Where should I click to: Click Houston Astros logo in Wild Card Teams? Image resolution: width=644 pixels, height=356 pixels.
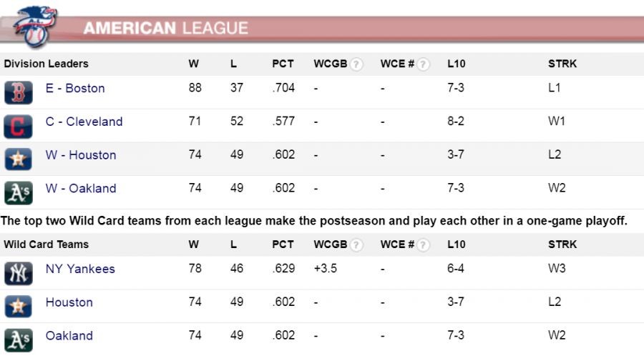[18, 307]
